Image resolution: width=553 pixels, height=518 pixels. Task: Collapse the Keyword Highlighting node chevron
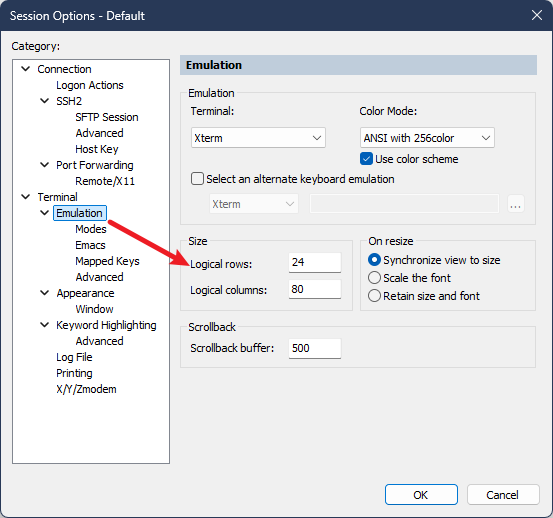(x=44, y=325)
